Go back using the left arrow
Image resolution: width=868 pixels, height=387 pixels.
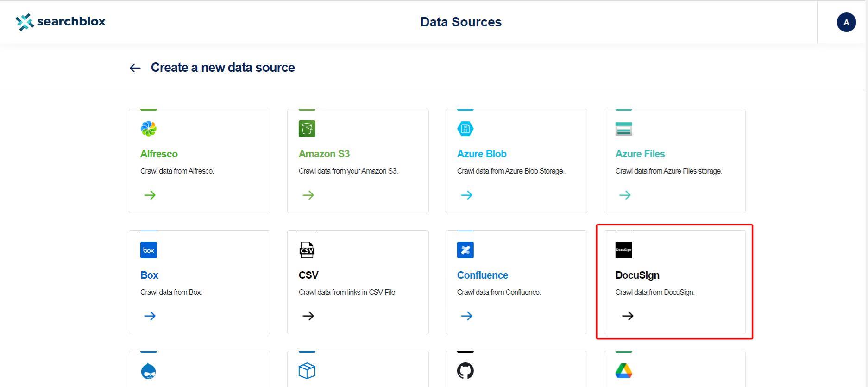[135, 68]
